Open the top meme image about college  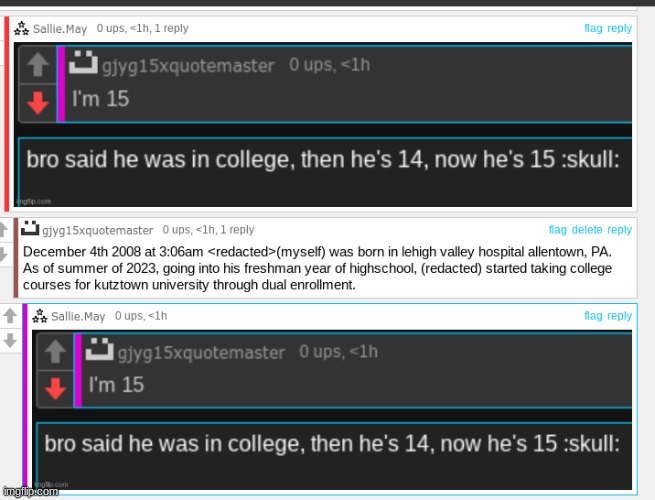coord(323,124)
